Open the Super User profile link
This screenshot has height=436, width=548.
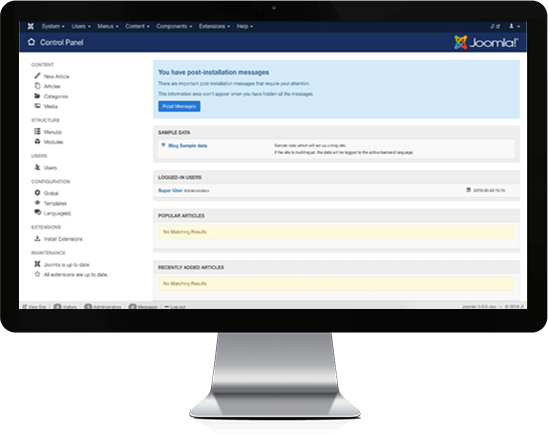170,190
